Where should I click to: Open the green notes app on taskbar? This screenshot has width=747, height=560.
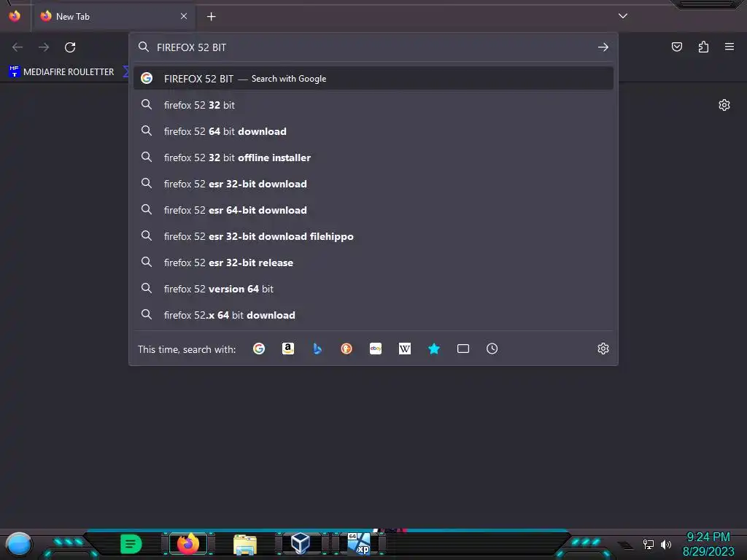point(131,544)
